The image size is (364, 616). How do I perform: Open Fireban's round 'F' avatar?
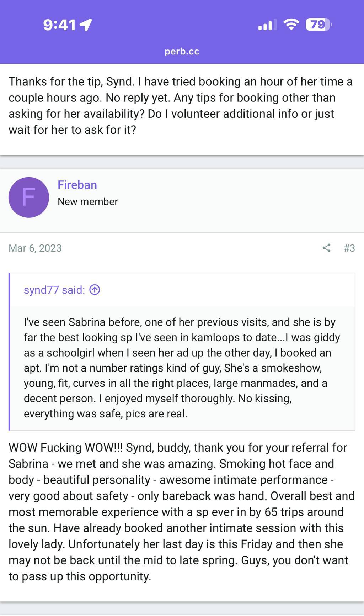point(29,198)
